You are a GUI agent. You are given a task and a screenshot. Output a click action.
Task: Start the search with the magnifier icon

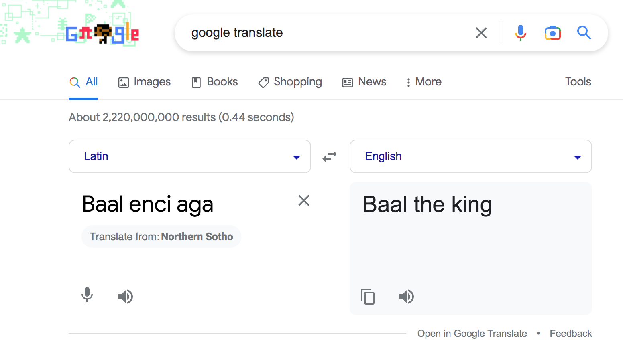pyautogui.click(x=584, y=33)
